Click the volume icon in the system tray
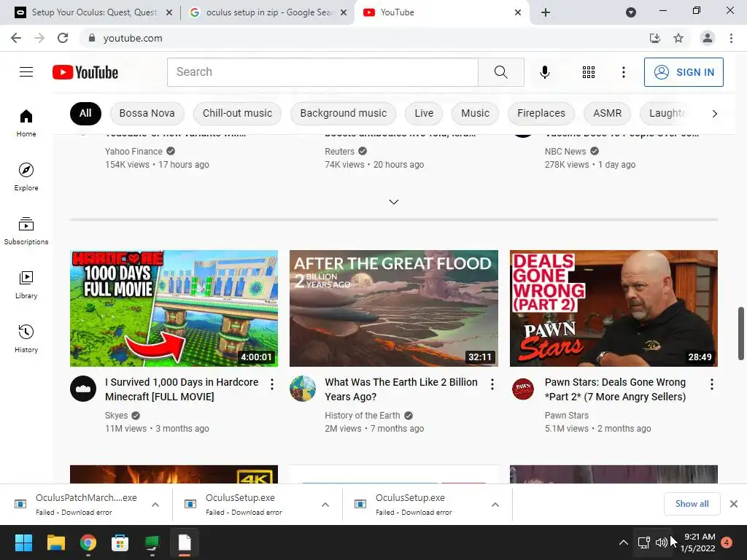This screenshot has height=560, width=747. tap(661, 542)
